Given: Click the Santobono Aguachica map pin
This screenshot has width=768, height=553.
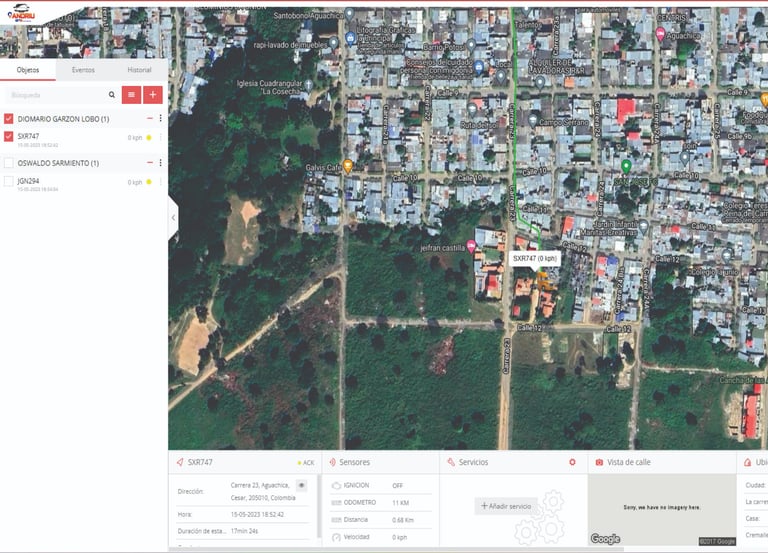Looking at the screenshot, I should [x=349, y=14].
